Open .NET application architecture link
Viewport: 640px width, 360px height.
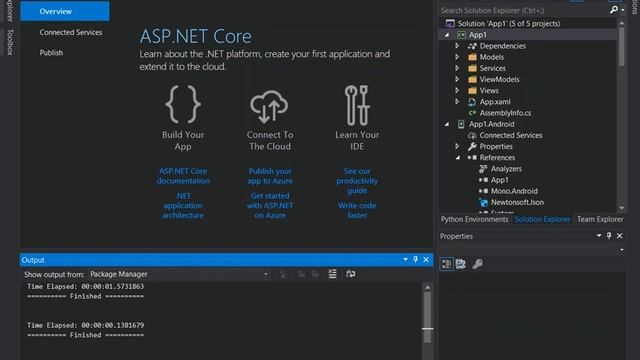click(x=183, y=205)
